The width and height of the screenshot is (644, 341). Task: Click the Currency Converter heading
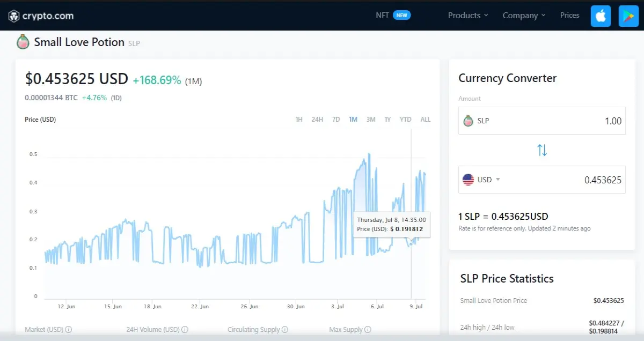point(508,78)
